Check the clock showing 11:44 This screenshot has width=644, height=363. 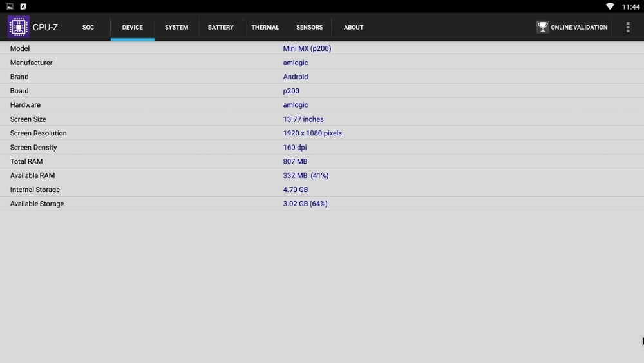click(630, 6)
